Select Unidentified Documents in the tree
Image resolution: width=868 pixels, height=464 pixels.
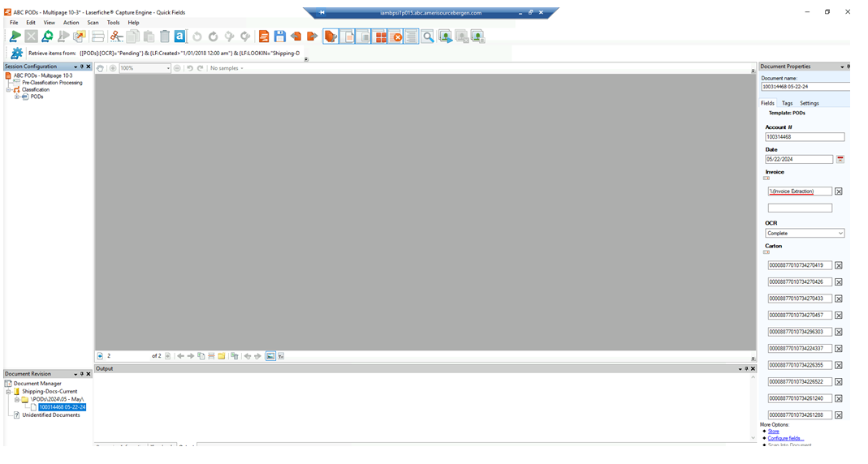[51, 415]
